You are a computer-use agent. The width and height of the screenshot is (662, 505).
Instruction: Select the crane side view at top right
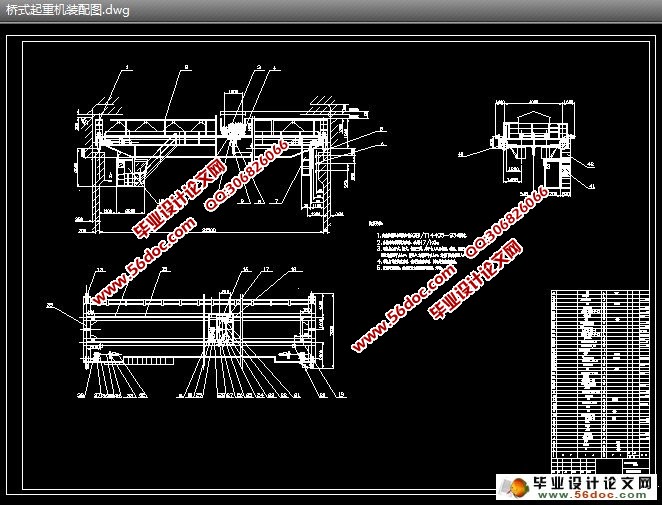click(528, 145)
